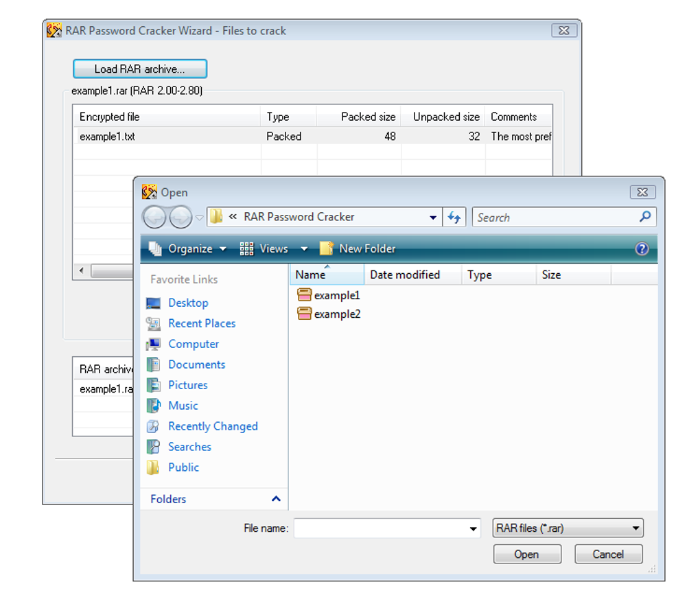Click the Open button in dialog

[527, 554]
